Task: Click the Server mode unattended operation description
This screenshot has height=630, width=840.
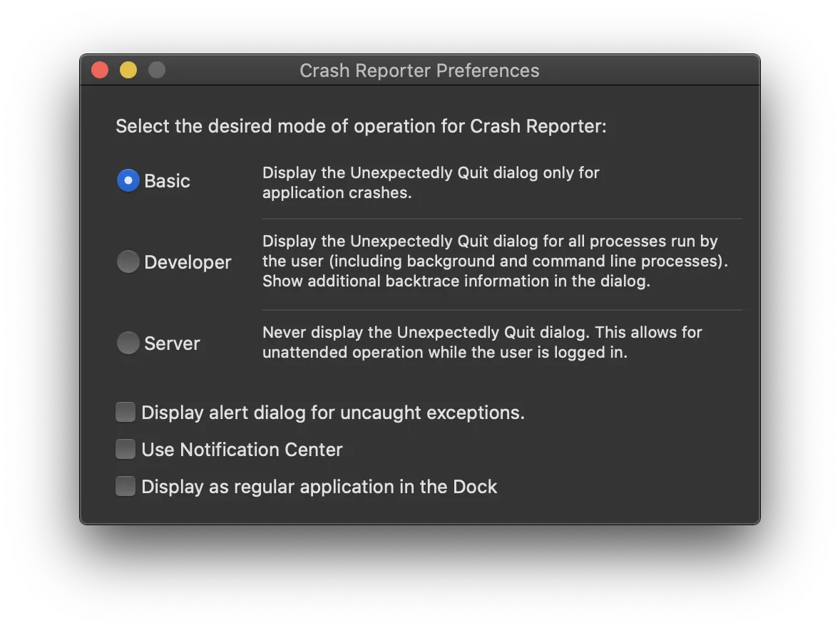Action: point(482,342)
